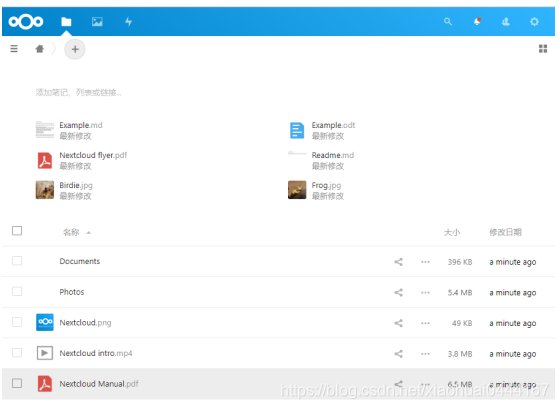Open recent Nextcloud flyer.pdf
Screen dimensions: 559x409
93,155
